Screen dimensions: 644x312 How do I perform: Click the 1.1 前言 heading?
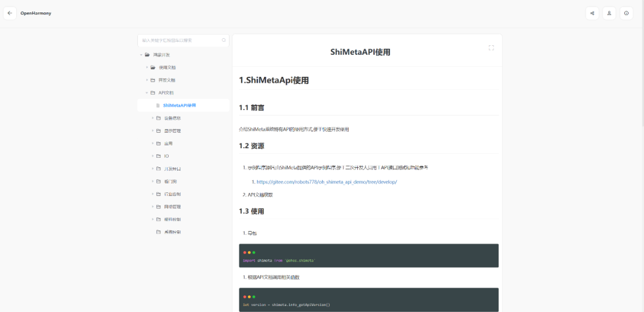coord(252,108)
